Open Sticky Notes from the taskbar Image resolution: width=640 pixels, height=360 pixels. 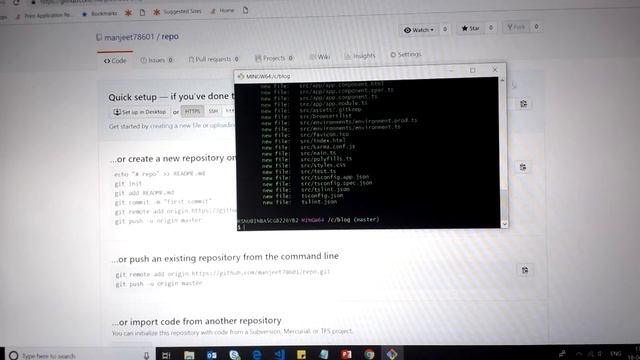pos(302,355)
